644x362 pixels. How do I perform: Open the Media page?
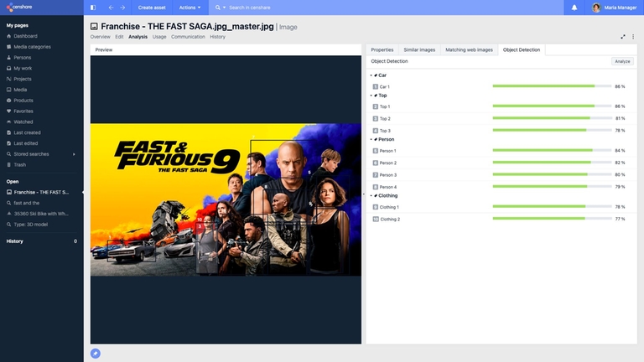(20, 90)
